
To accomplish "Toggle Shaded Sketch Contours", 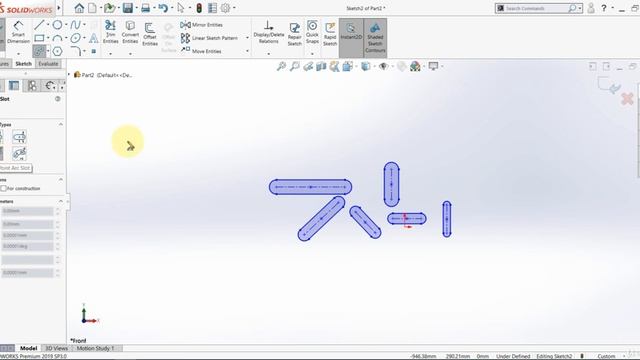I will (x=375, y=38).
